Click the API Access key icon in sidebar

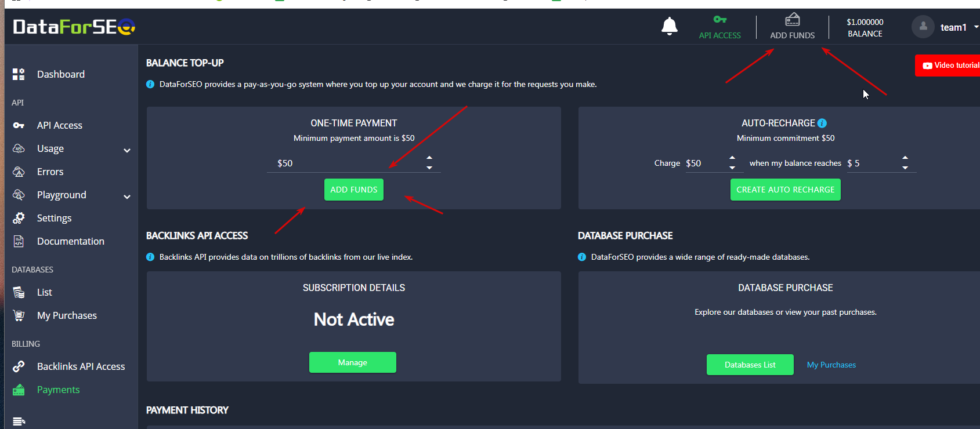(19, 125)
